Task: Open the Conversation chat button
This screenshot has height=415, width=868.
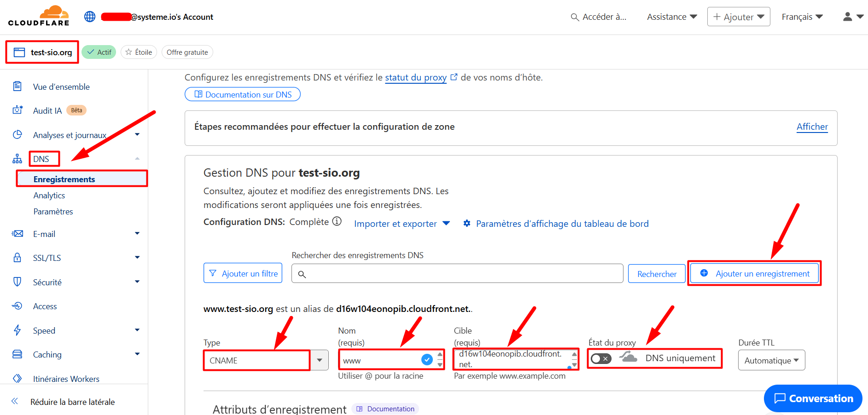Action: pyautogui.click(x=813, y=398)
